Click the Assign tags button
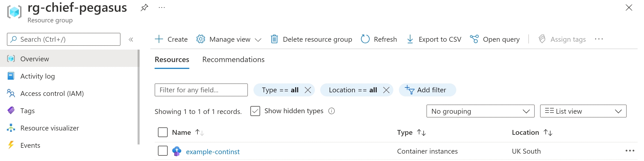 pyautogui.click(x=562, y=39)
